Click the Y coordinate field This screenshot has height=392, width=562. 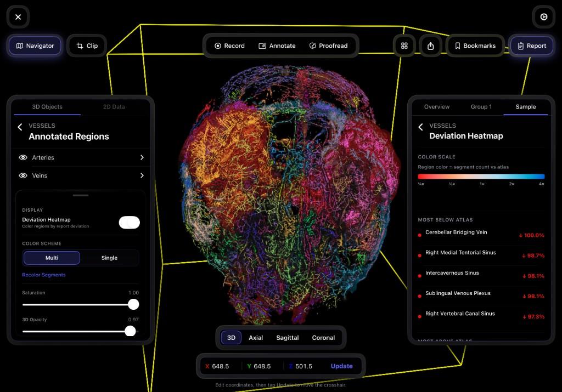262,366
